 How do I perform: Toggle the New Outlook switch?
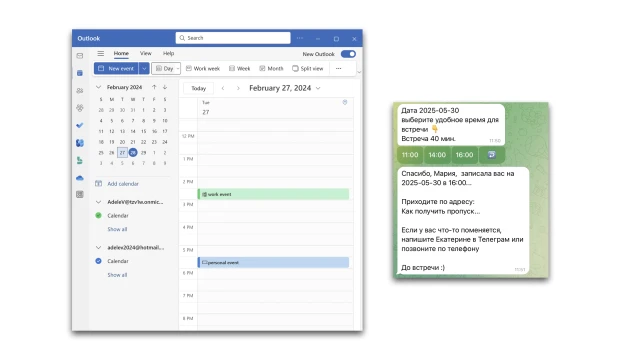pyautogui.click(x=348, y=54)
